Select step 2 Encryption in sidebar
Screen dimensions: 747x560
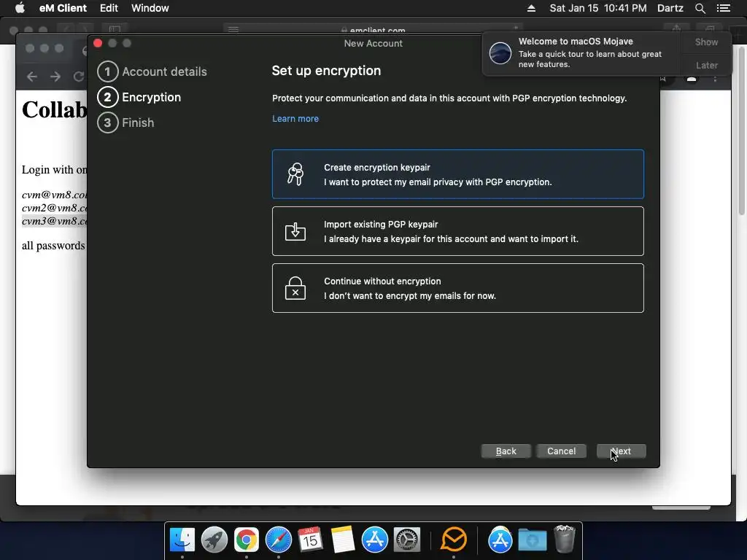pos(139,97)
